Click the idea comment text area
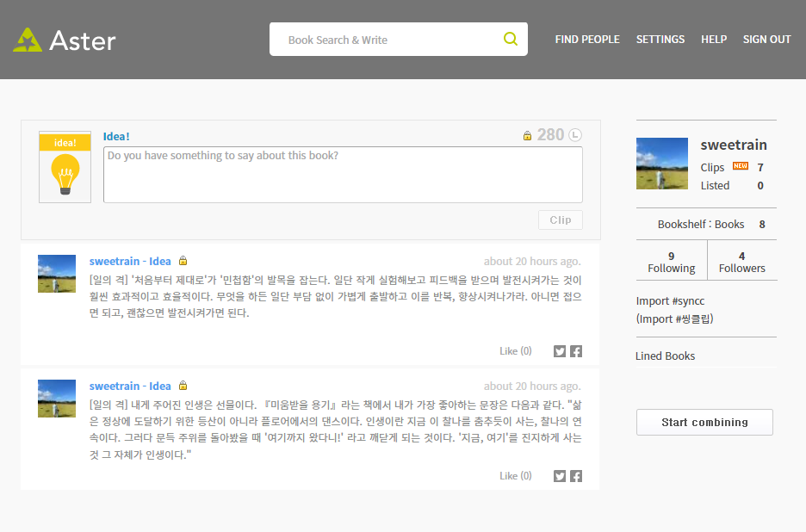Viewport: 806px width, 532px height. pos(343,175)
